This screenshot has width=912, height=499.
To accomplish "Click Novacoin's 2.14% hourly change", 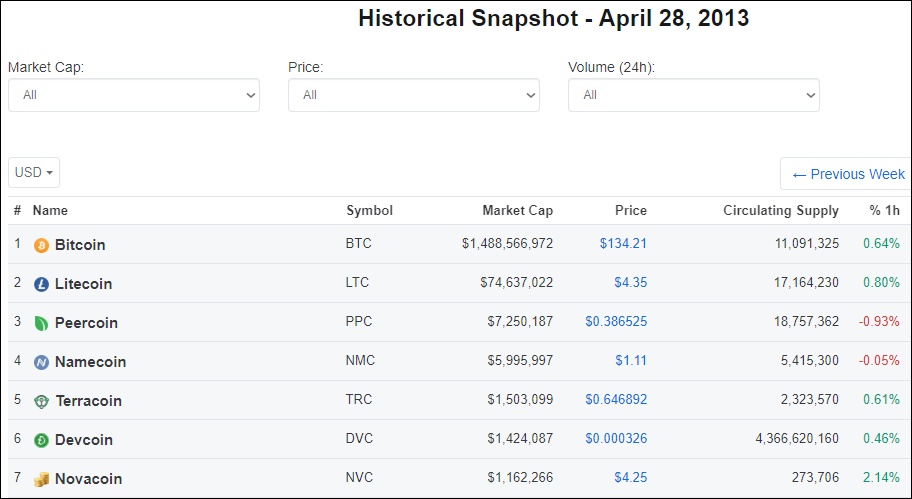I will (881, 477).
